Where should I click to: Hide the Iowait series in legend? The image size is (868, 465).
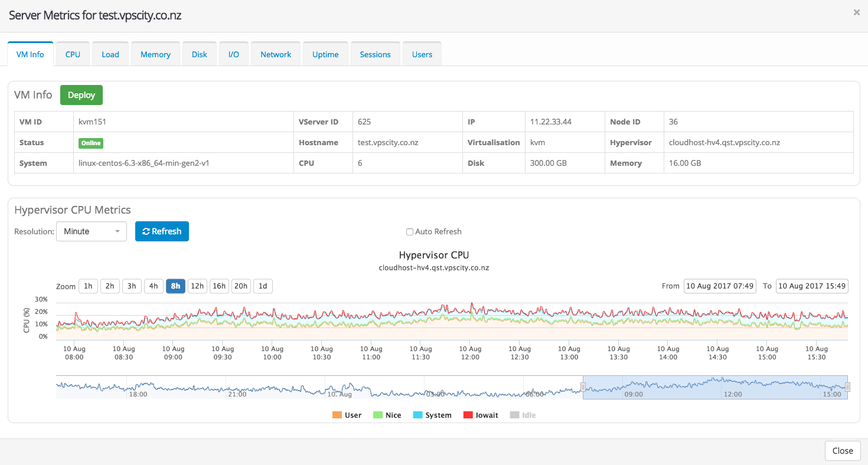point(468,415)
